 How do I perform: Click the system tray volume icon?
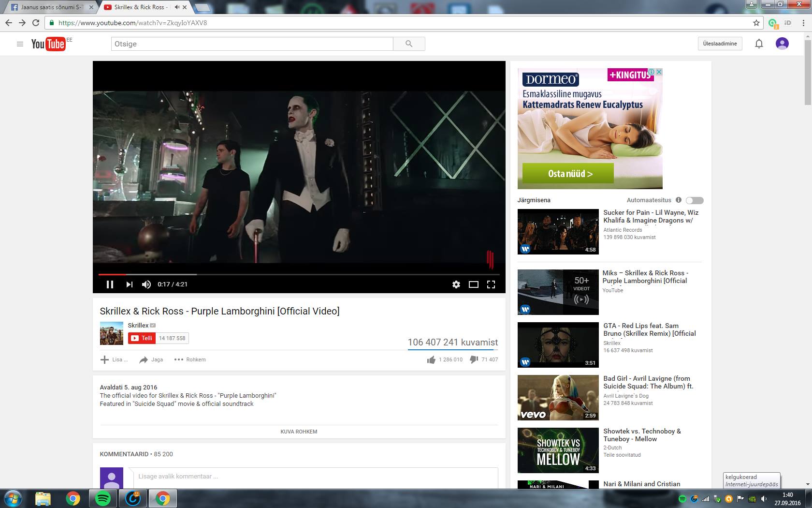coord(764,499)
